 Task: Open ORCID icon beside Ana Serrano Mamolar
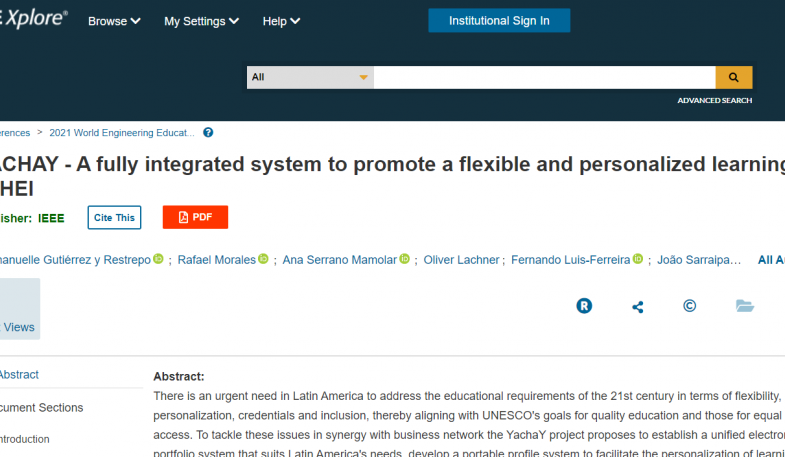tap(405, 259)
